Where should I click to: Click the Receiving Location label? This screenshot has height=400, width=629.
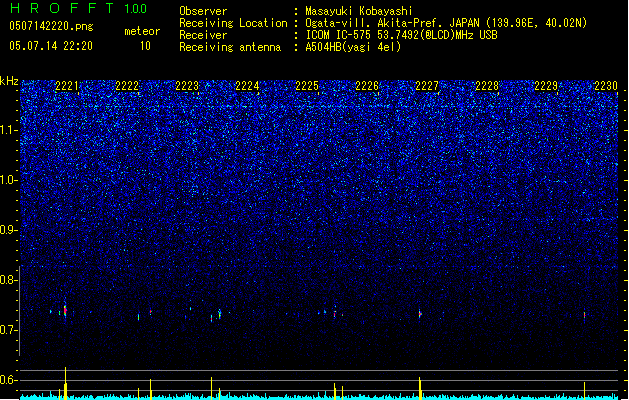[233, 23]
